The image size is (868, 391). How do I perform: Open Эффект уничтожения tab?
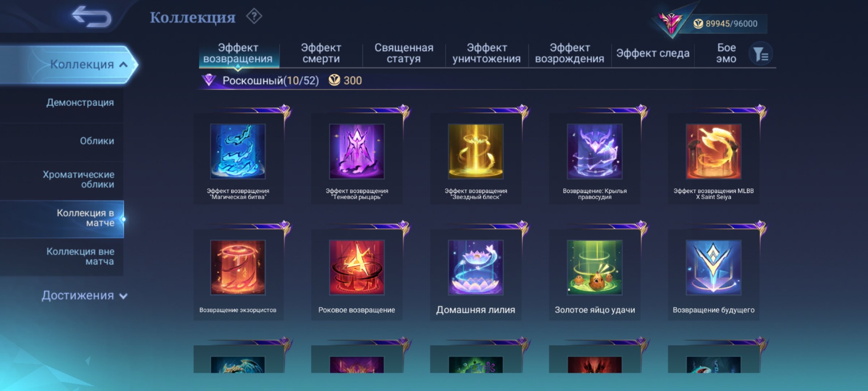click(486, 53)
